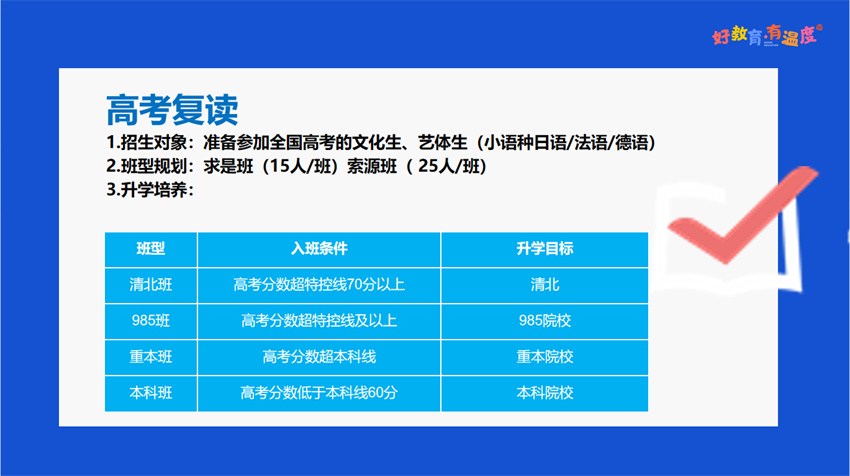The width and height of the screenshot is (850, 476).
Task: Click the 高考分数超特控线70分以上 cell
Action: point(319,285)
